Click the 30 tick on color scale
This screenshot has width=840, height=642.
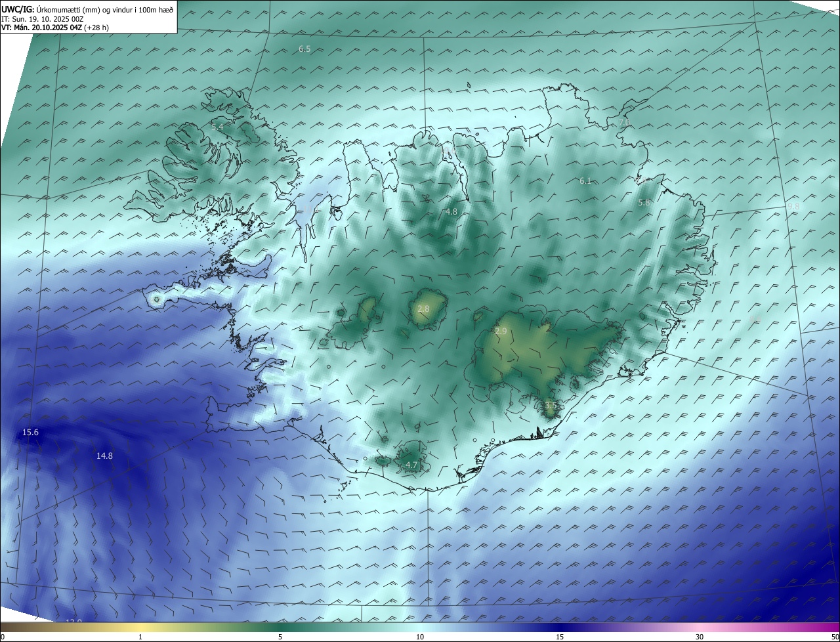pyautogui.click(x=700, y=637)
